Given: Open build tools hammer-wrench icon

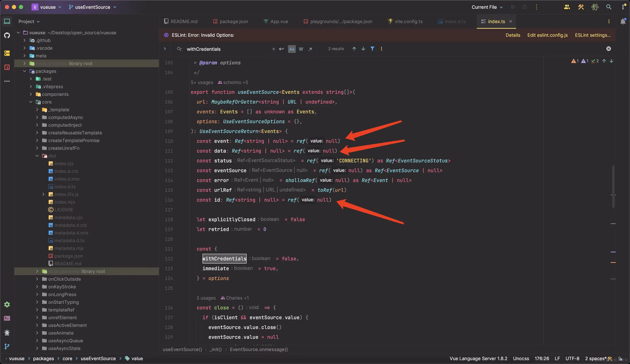Looking at the screenshot, I should [581, 7].
